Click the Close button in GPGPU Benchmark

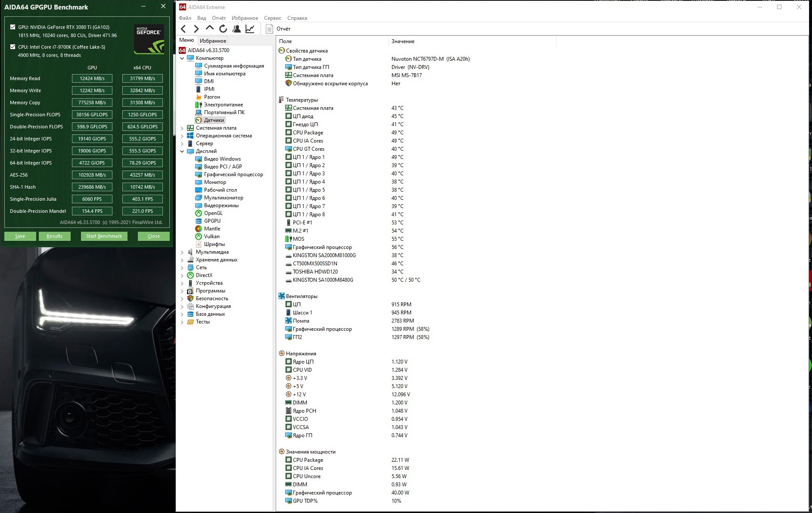154,236
